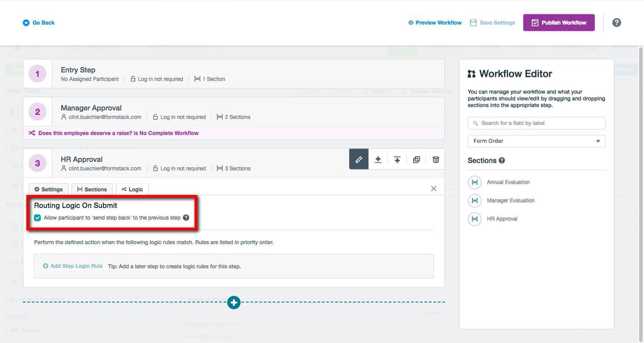The height and width of the screenshot is (343, 644).
Task: Click the add step above icon
Action: tap(397, 160)
